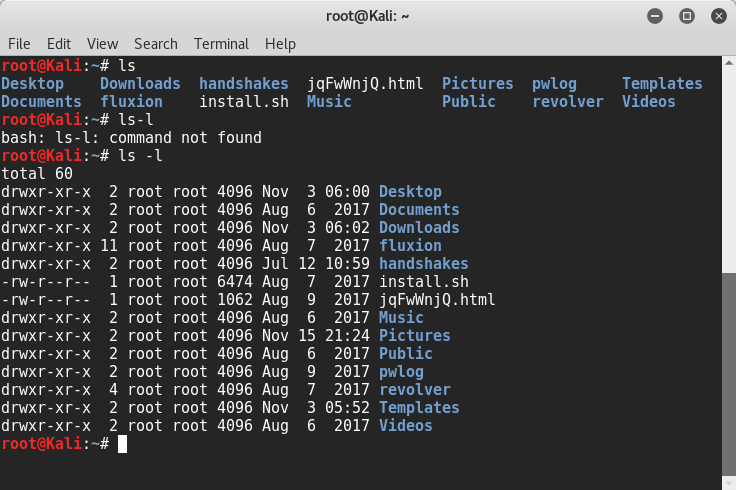Click the "total 60" output line
The height and width of the screenshot is (490, 736).
37,174
